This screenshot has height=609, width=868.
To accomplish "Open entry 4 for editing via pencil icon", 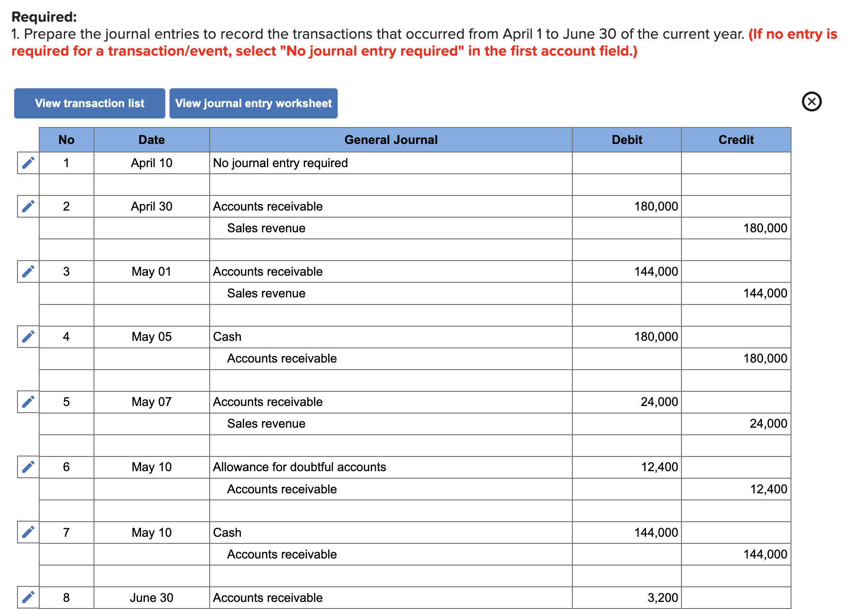I will point(28,337).
